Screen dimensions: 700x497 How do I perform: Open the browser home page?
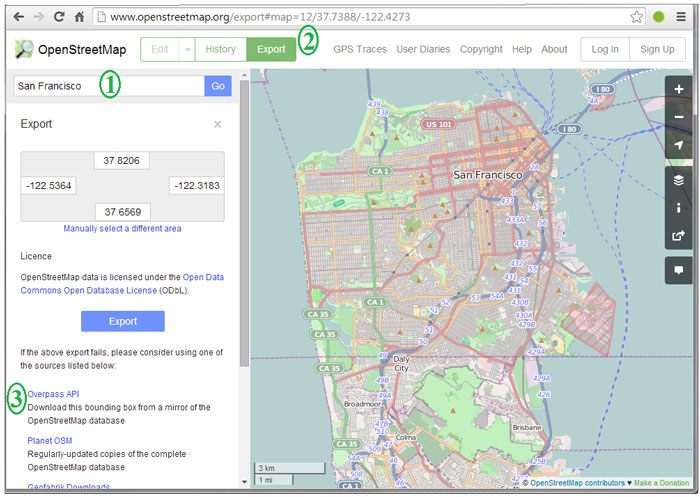[x=79, y=17]
